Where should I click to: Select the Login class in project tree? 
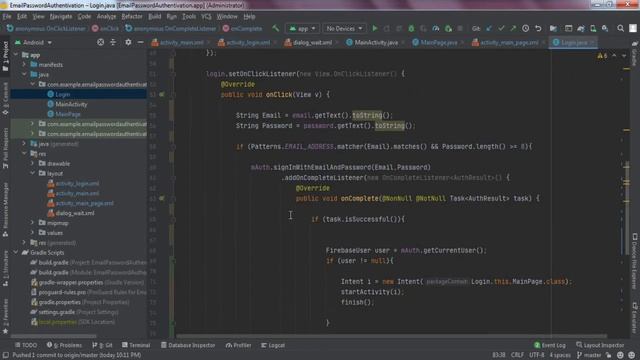point(62,94)
